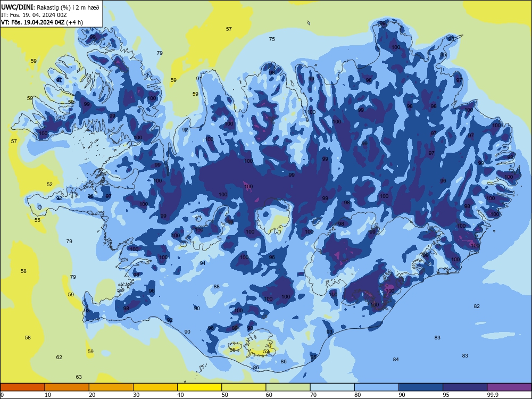Click the UWC/DINI title text
Screen dimensions: 532x399
[x=17, y=7]
